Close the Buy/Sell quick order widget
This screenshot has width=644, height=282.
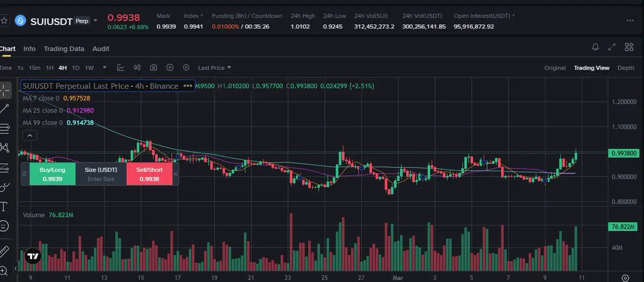[x=175, y=174]
